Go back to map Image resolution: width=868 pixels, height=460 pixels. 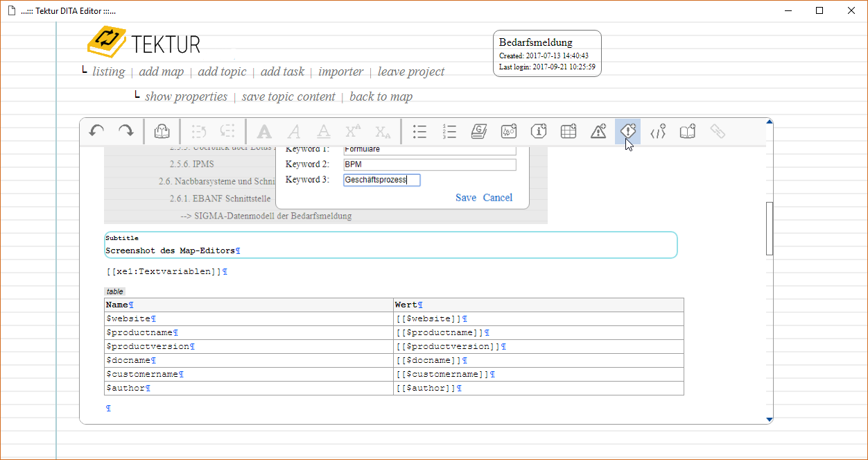[381, 97]
